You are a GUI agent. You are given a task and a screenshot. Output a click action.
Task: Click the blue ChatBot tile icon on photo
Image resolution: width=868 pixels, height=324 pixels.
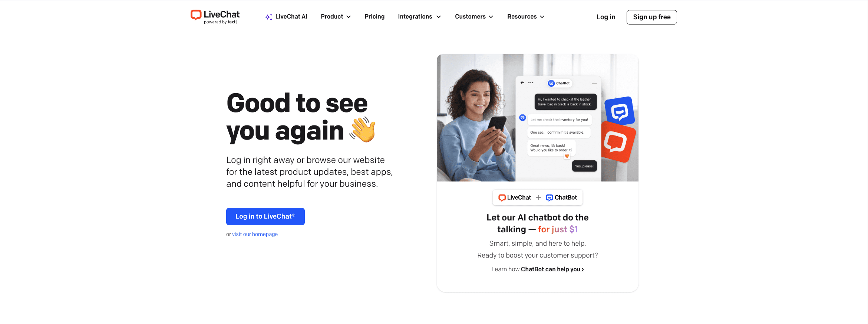point(620,111)
